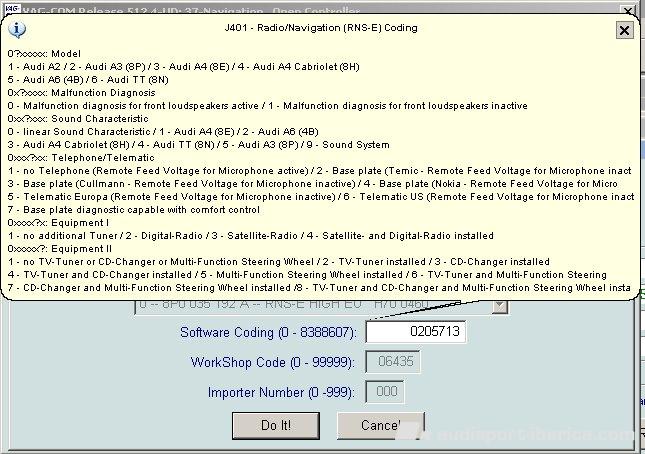Click the '0?xxxxx: Model' line
645x454 pixels.
click(44, 54)
